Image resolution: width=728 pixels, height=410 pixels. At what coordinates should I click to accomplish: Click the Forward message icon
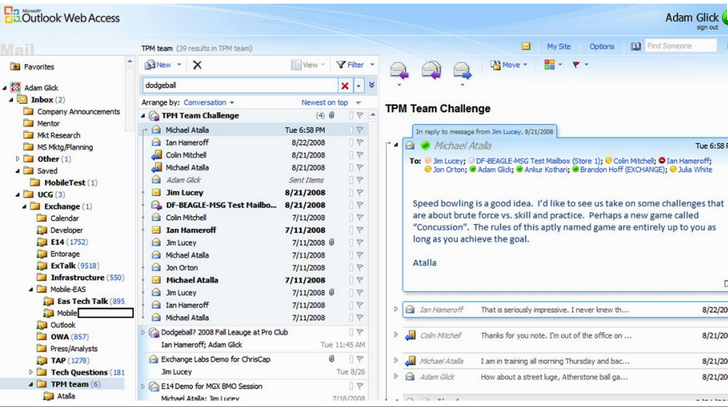[462, 70]
